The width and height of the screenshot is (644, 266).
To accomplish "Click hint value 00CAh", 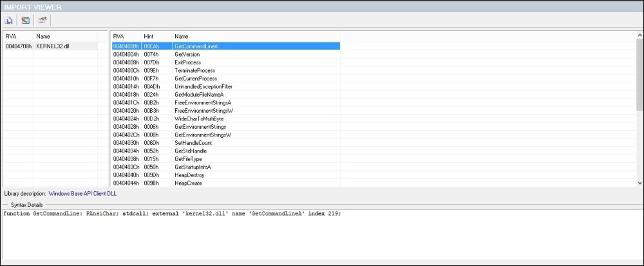I will pyautogui.click(x=151, y=46).
